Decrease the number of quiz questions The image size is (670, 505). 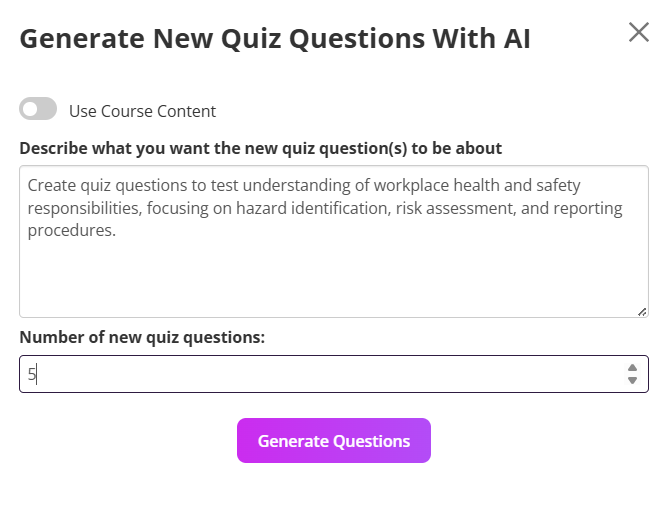pos(632,380)
